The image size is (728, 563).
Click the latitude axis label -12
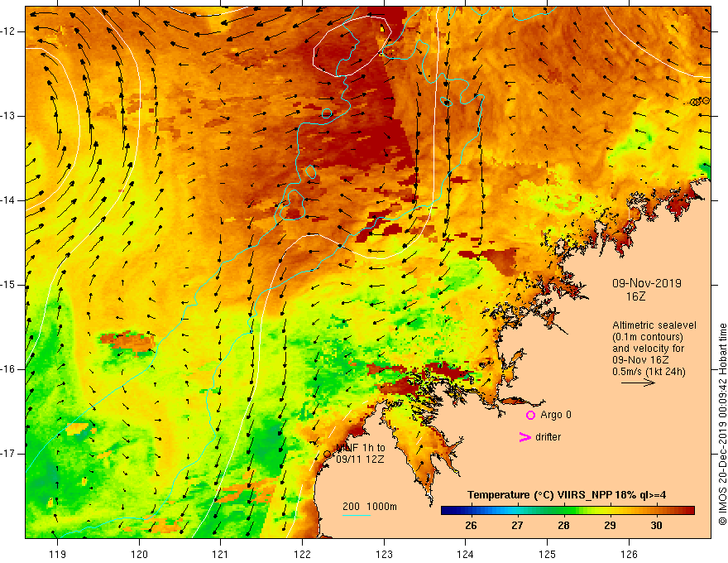pyautogui.click(x=9, y=31)
